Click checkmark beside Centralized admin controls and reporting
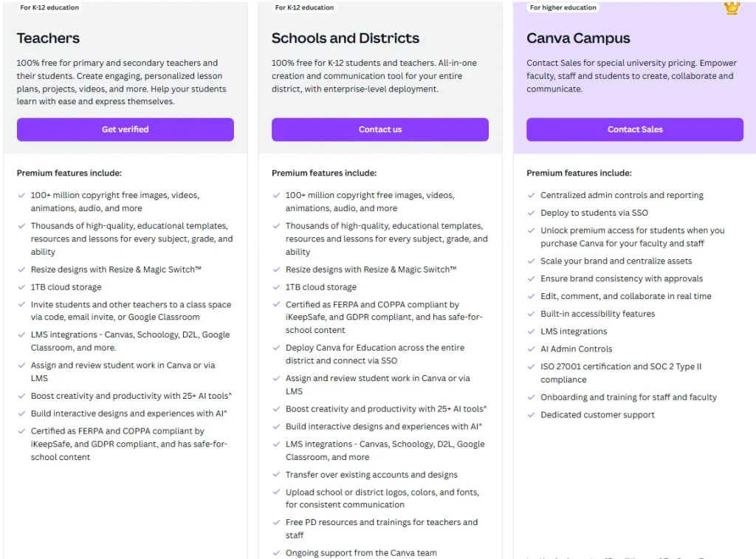 point(531,196)
